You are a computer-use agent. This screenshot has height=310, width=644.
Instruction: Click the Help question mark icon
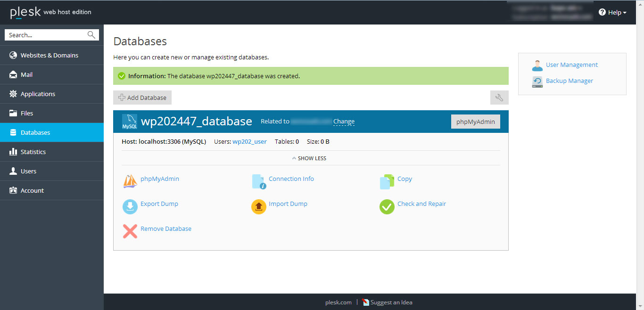point(602,12)
